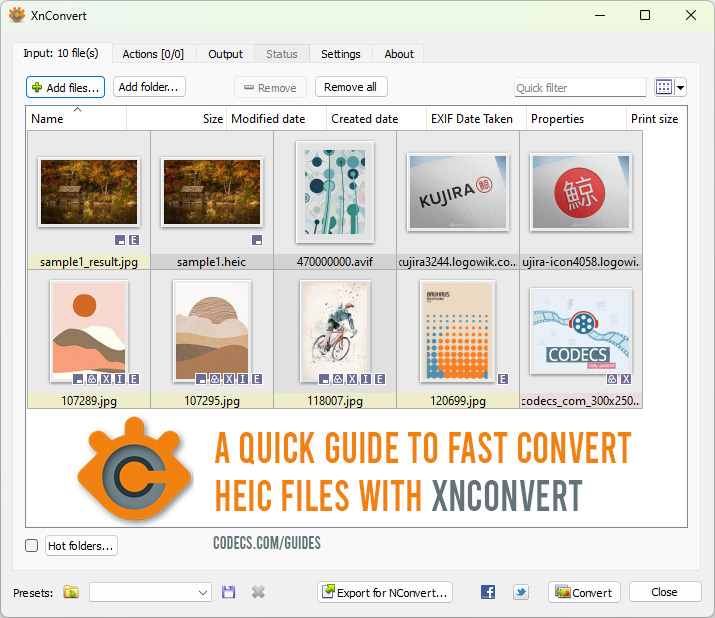Open the Twitter share icon
Screen dimensions: 715x618
[x=521, y=592]
